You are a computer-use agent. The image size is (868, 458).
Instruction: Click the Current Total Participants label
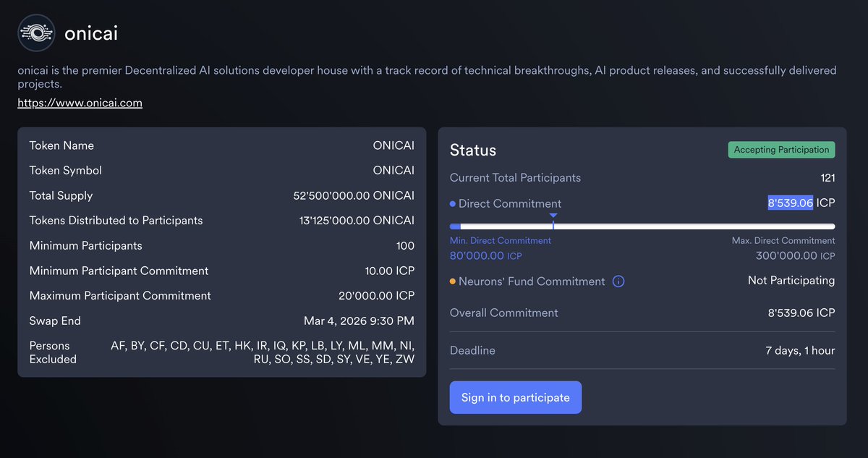pos(515,178)
